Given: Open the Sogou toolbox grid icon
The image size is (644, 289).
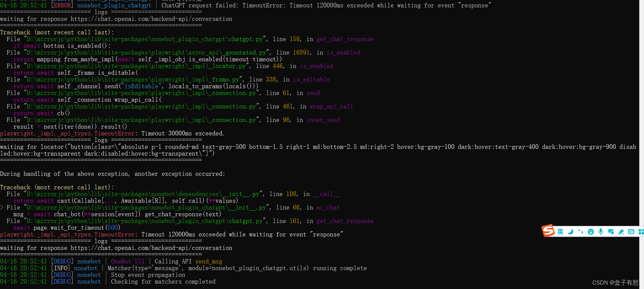Looking at the screenshot, I should 641,232.
